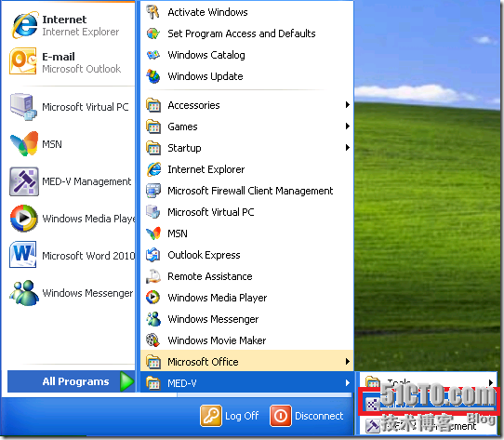This screenshot has height=440, width=504.
Task: Click Set Program Access and Defaults text
Action: tap(242, 33)
